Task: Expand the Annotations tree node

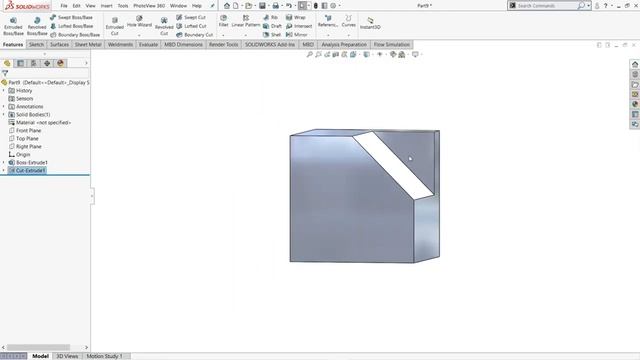Action: click(4, 107)
